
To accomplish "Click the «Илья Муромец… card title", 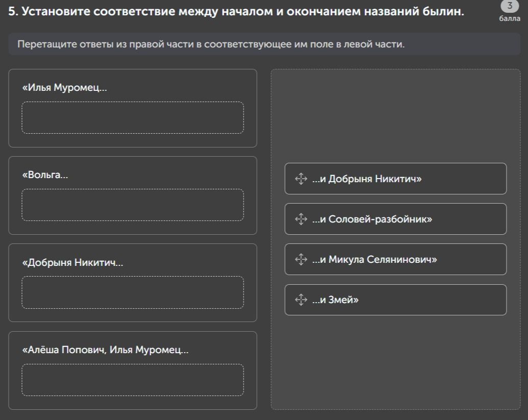I will pos(64,87).
